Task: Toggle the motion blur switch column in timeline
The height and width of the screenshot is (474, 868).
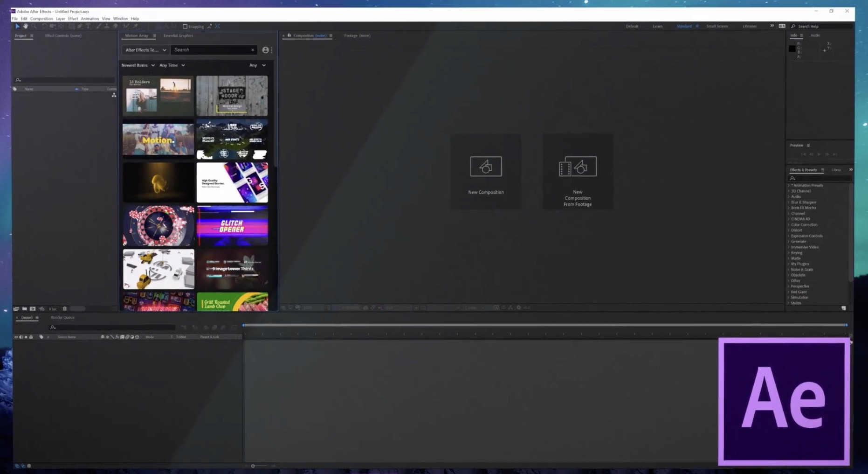Action: click(127, 337)
